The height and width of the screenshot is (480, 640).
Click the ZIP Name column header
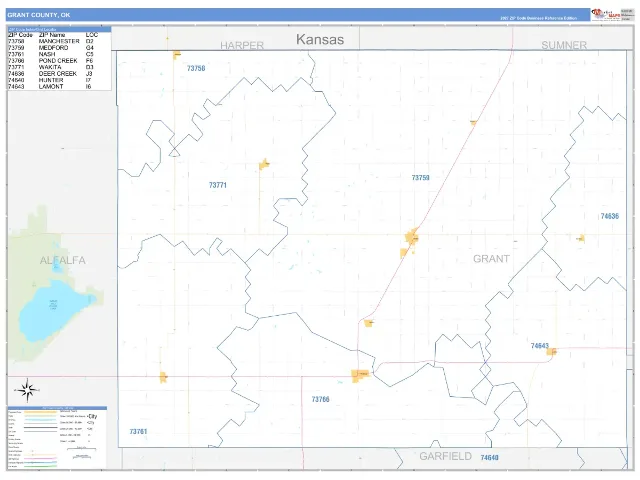pyautogui.click(x=52, y=35)
